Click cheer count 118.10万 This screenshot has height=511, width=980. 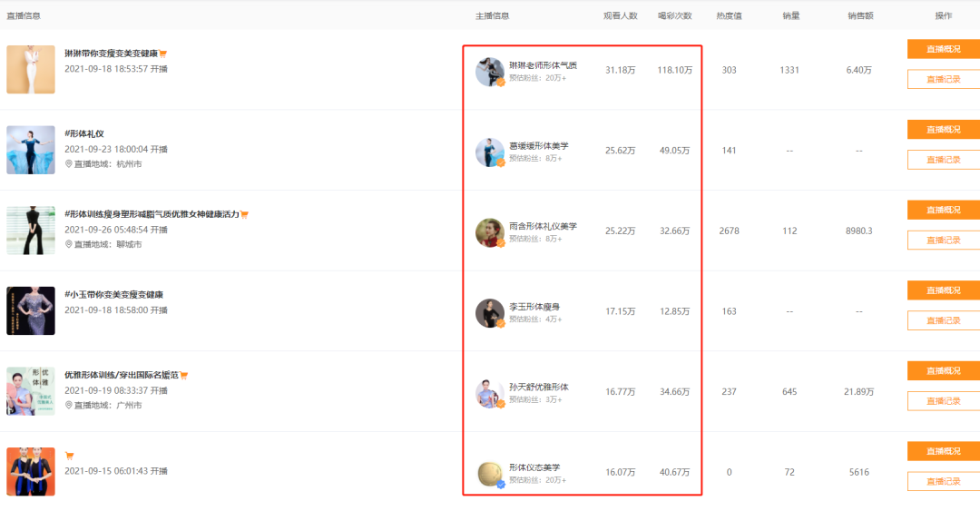tap(675, 70)
